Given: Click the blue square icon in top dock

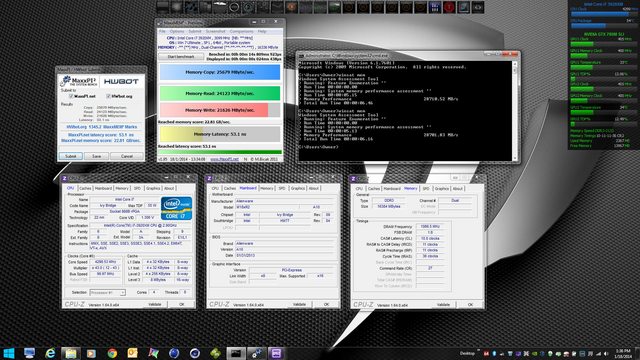Looking at the screenshot, I should coord(435,7).
